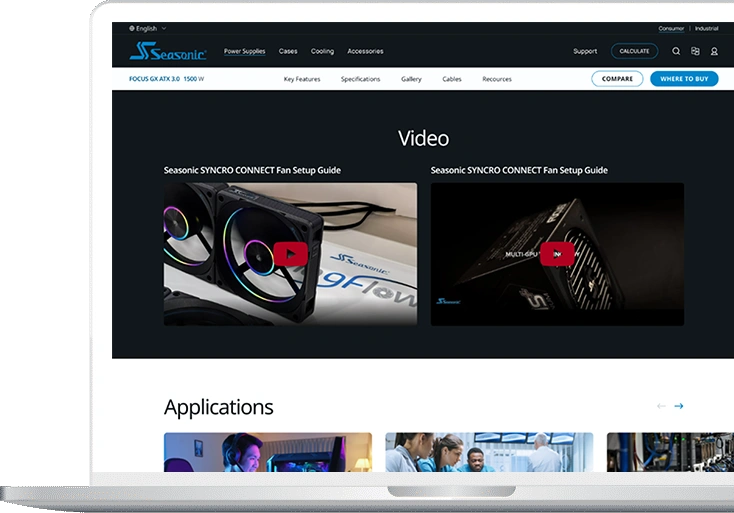Jump to Key Features section tab
Screen dimensions: 734x513
pyautogui.click(x=302, y=79)
